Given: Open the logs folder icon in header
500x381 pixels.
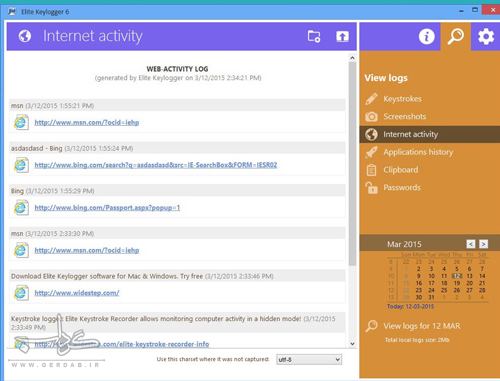Looking at the screenshot, I should pyautogui.click(x=314, y=36).
